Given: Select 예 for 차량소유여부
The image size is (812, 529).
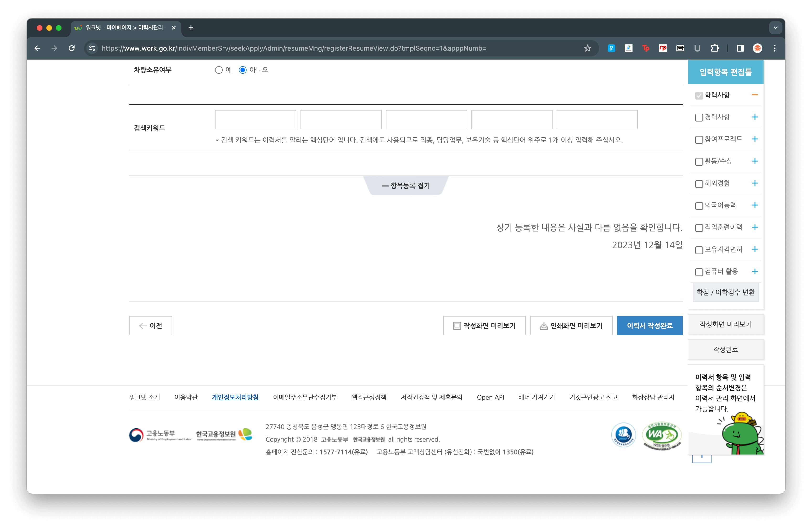Looking at the screenshot, I should click(219, 70).
